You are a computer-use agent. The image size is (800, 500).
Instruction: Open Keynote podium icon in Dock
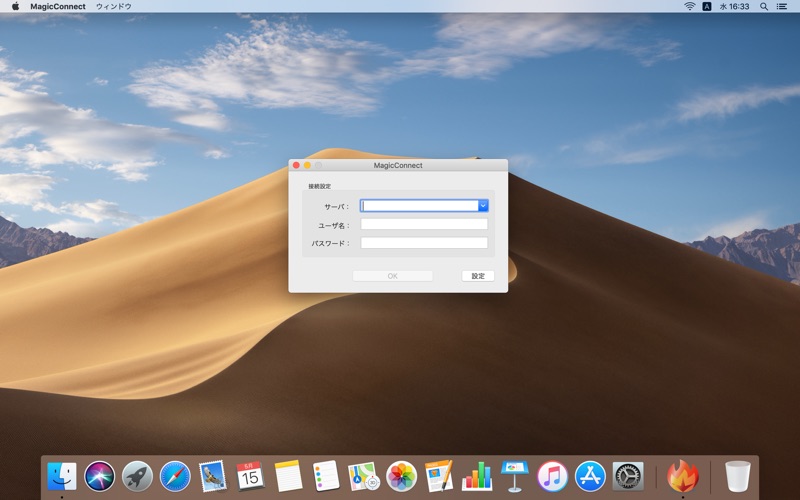pyautogui.click(x=515, y=476)
